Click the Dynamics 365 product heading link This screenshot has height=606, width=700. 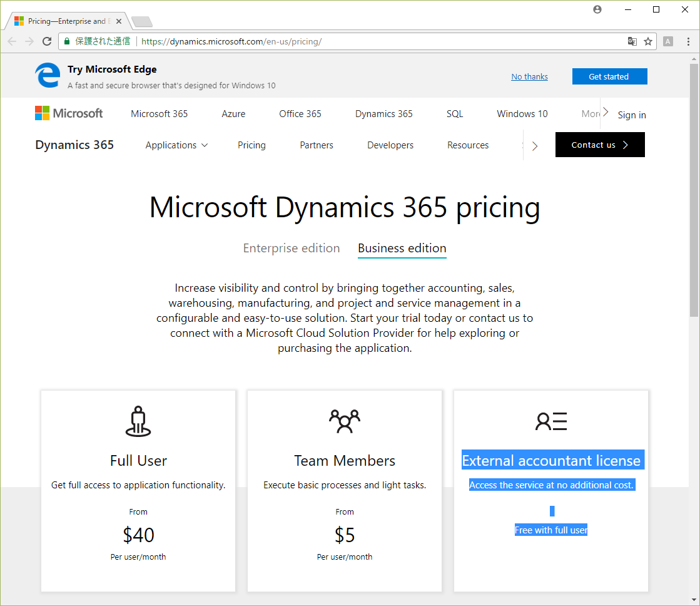[x=74, y=145]
